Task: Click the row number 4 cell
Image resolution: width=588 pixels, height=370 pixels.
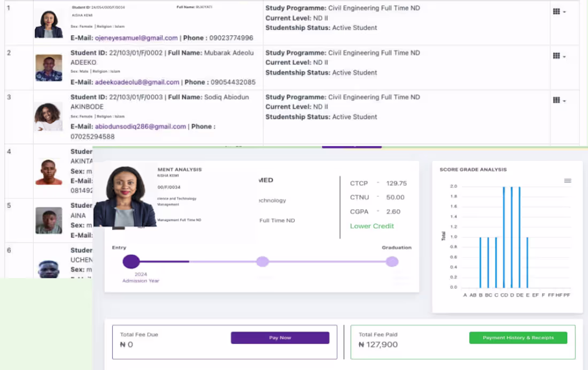Action: 19,172
